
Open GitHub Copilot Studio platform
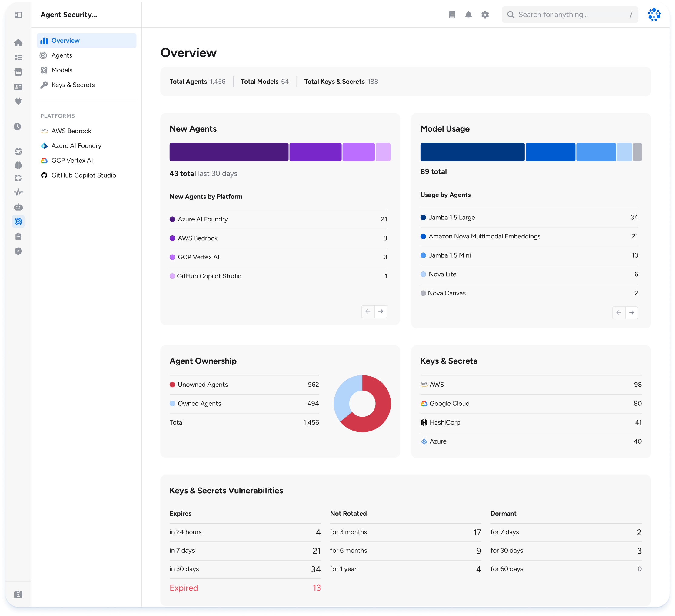click(83, 175)
